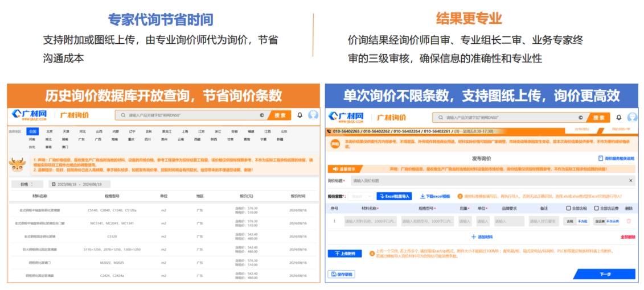
Task: Click the red trash icon in row 1
Action: tap(629, 221)
